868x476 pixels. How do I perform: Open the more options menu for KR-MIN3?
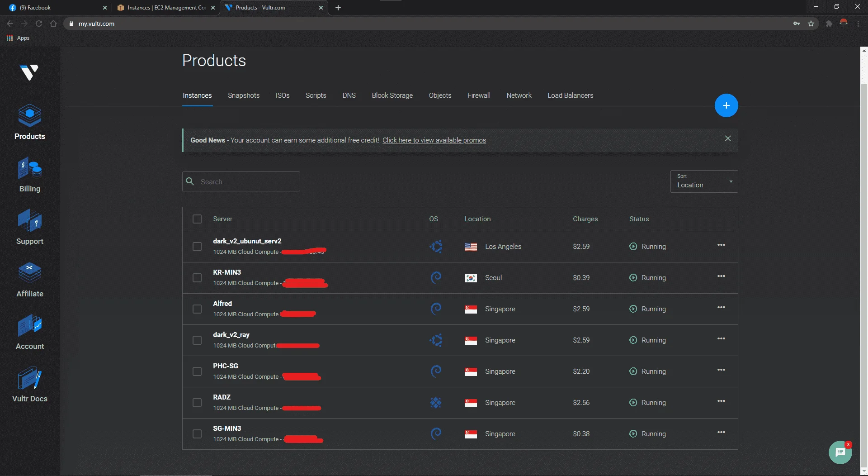[721, 276]
